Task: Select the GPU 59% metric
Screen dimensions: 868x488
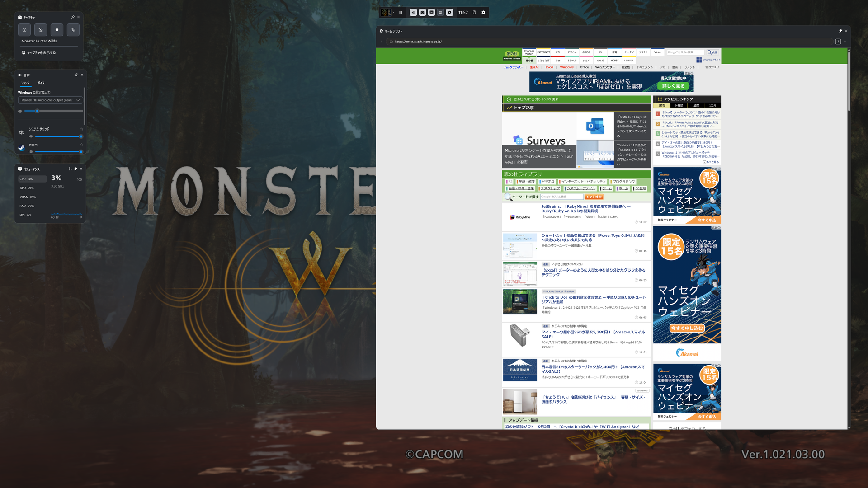Action: [27, 188]
